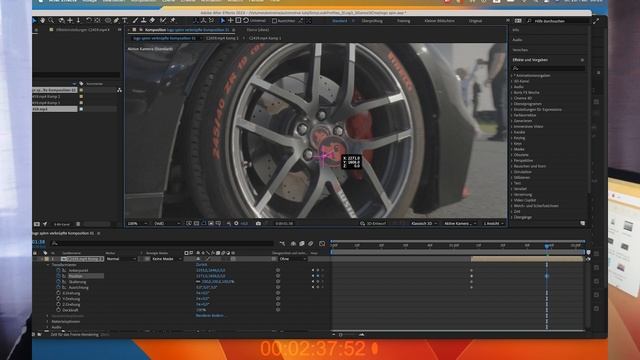Toggle stopwatch for Ankerpunkt property

pos(58,270)
